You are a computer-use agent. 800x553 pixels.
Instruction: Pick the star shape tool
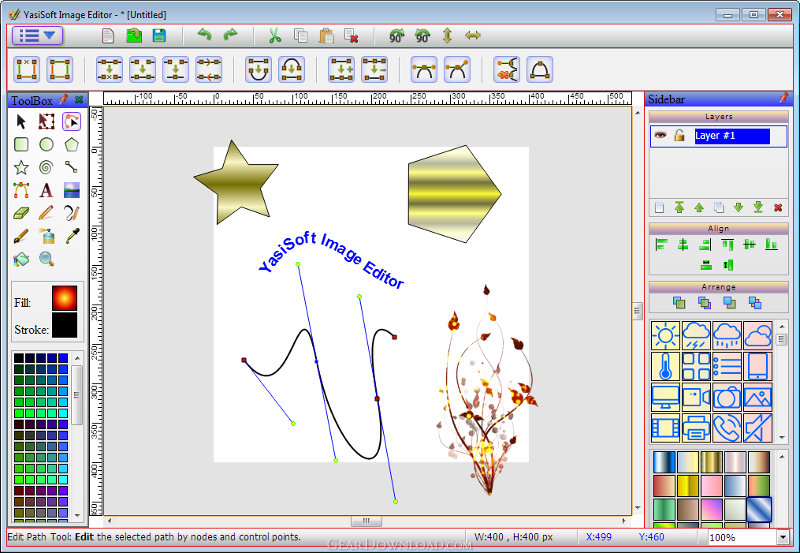pos(21,167)
